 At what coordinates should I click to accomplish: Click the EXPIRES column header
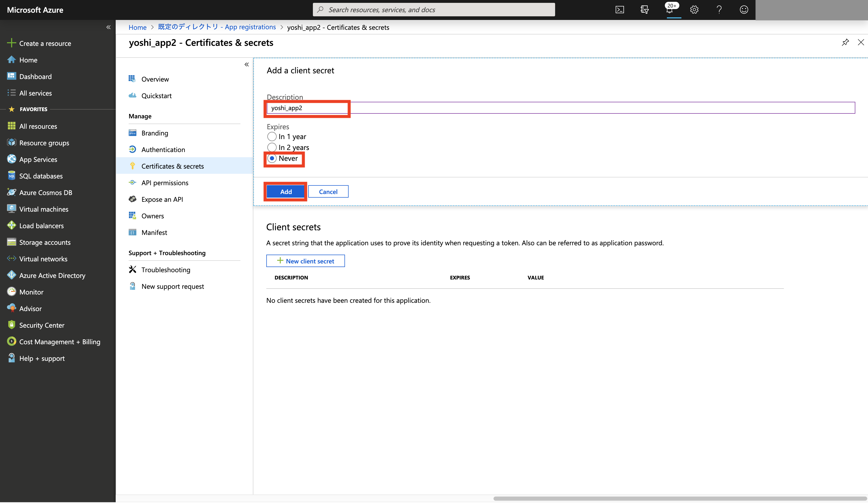tap(460, 277)
